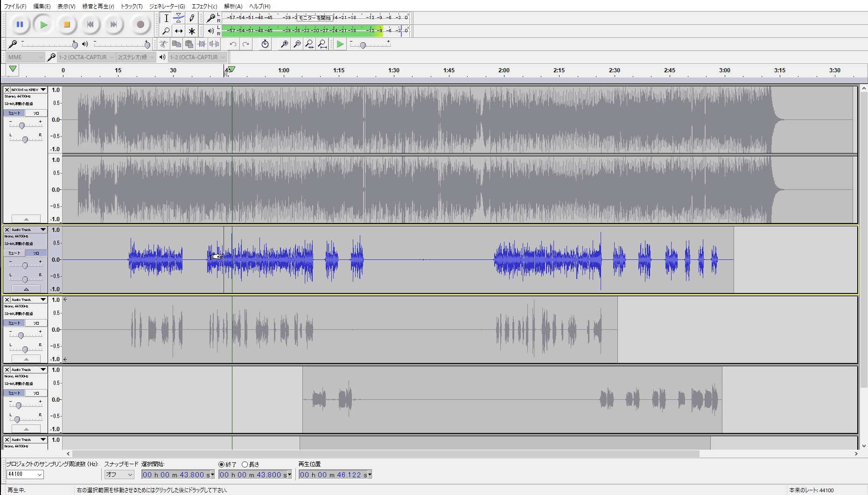
Task: Open the MME audio host dropdown
Action: coord(26,57)
